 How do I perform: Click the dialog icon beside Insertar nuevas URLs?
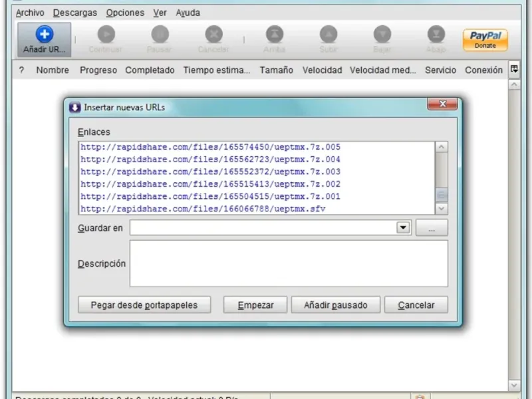pos(74,108)
